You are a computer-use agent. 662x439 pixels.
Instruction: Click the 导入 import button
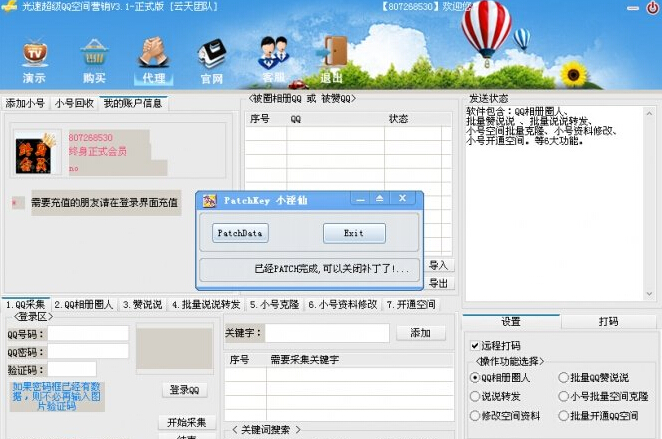click(x=438, y=266)
